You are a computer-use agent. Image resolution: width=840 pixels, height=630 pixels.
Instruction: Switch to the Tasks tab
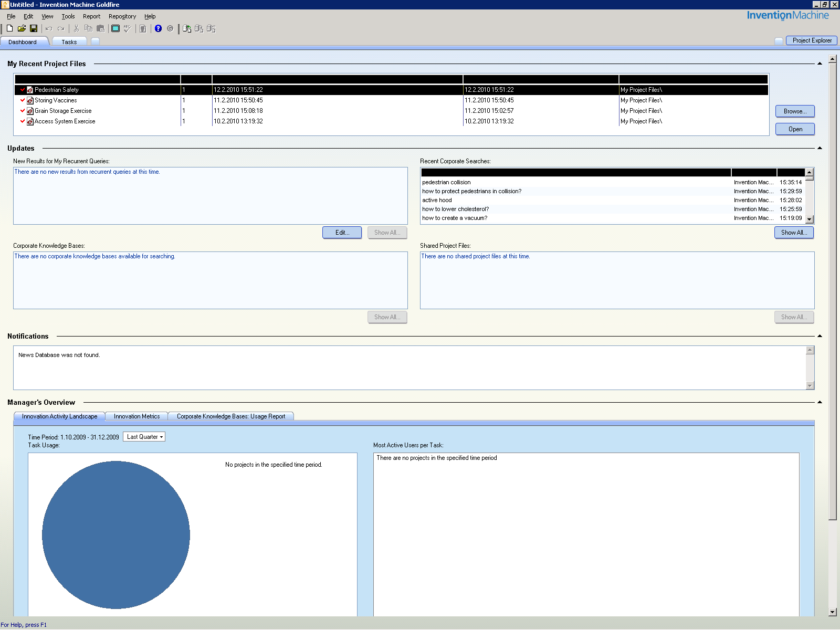point(69,42)
